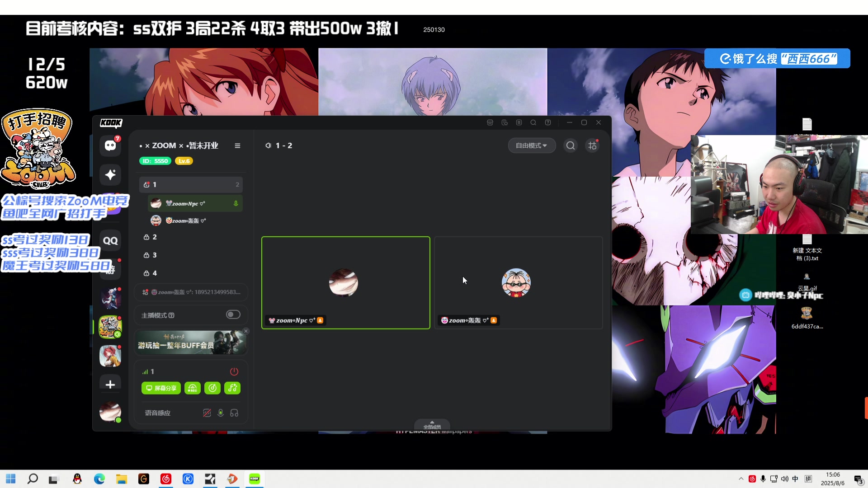Start recording with REC button
Screen dimensions: 868x488
[x=192, y=388]
